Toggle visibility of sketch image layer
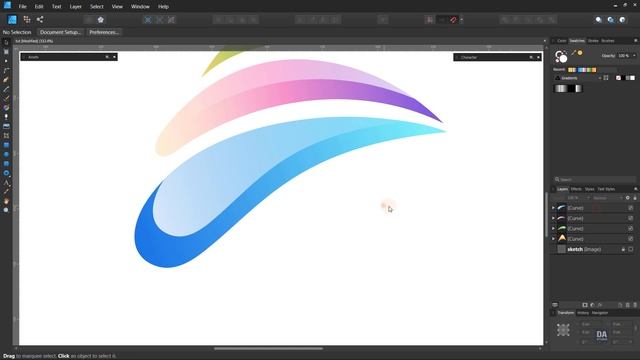The height and width of the screenshot is (360, 640). tap(631, 249)
